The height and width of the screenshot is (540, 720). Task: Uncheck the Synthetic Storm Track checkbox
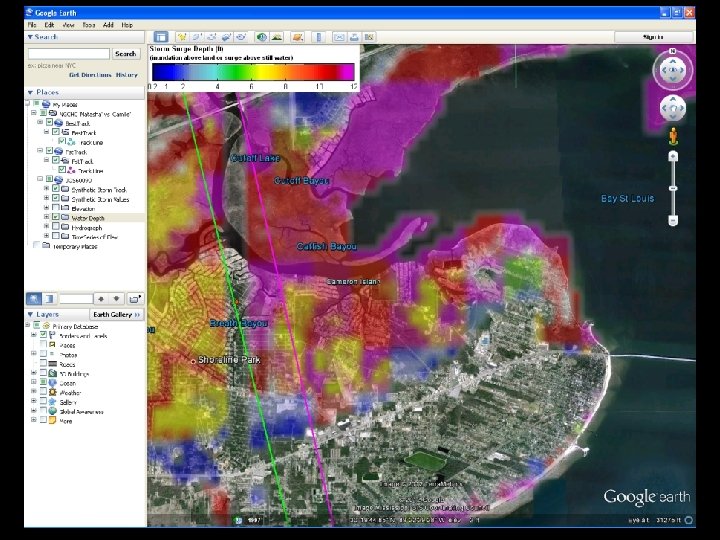pos(56,189)
